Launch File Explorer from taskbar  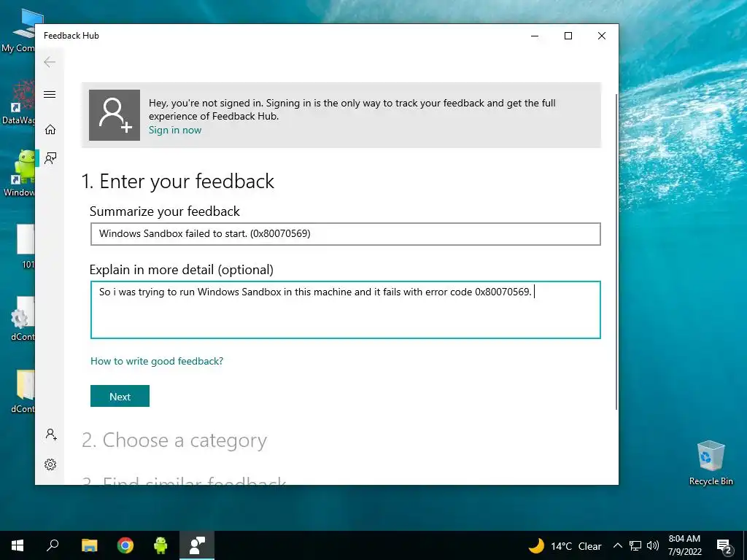tap(89, 545)
